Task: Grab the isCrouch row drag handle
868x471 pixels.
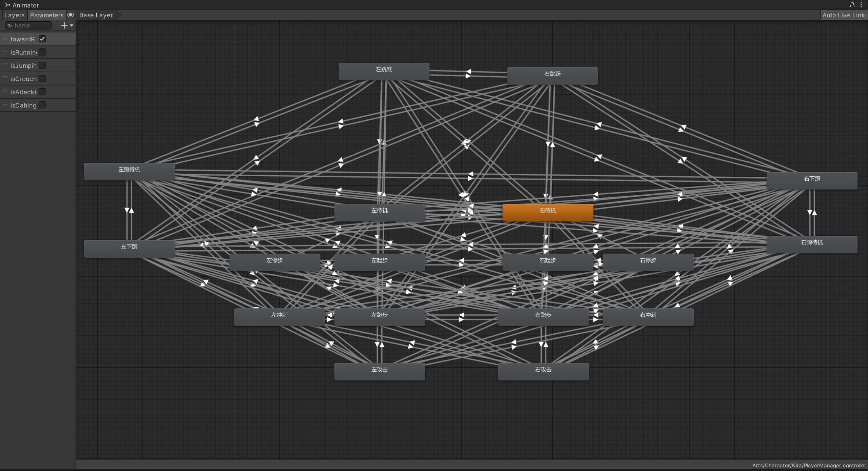Action: 5,78
